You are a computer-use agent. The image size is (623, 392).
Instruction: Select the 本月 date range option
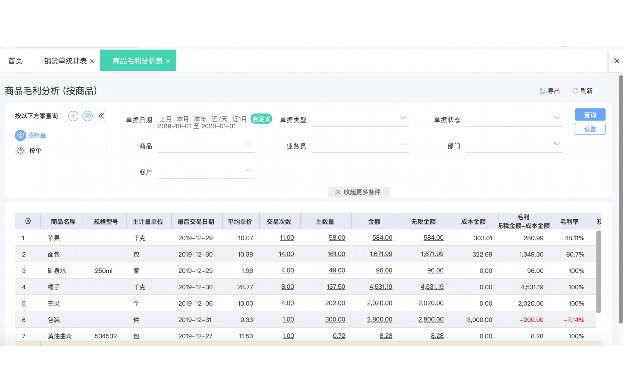click(182, 119)
